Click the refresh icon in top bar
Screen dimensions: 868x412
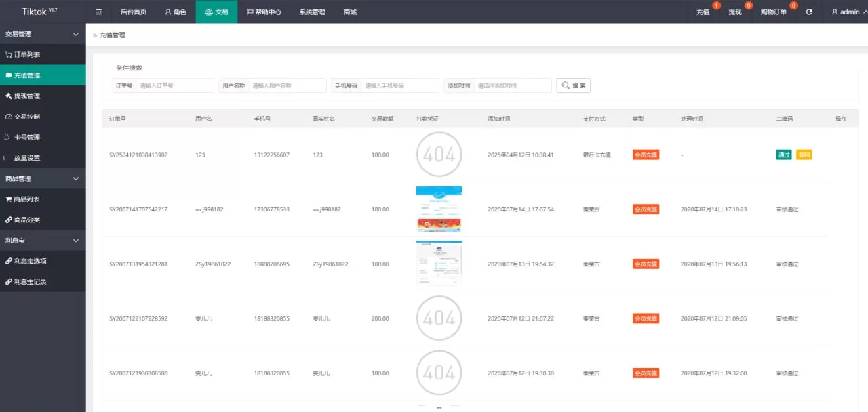click(809, 12)
